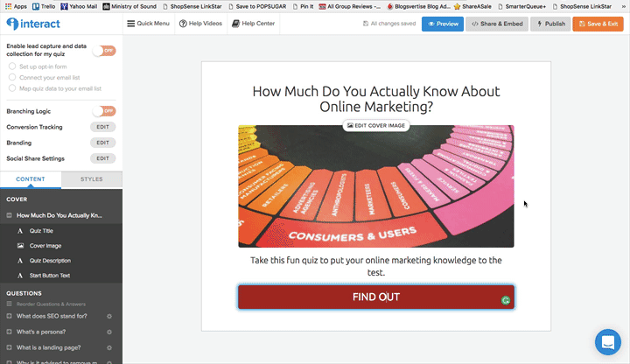Switch to the CONTENT tab
Screen dimensions: 630x364
(31, 179)
